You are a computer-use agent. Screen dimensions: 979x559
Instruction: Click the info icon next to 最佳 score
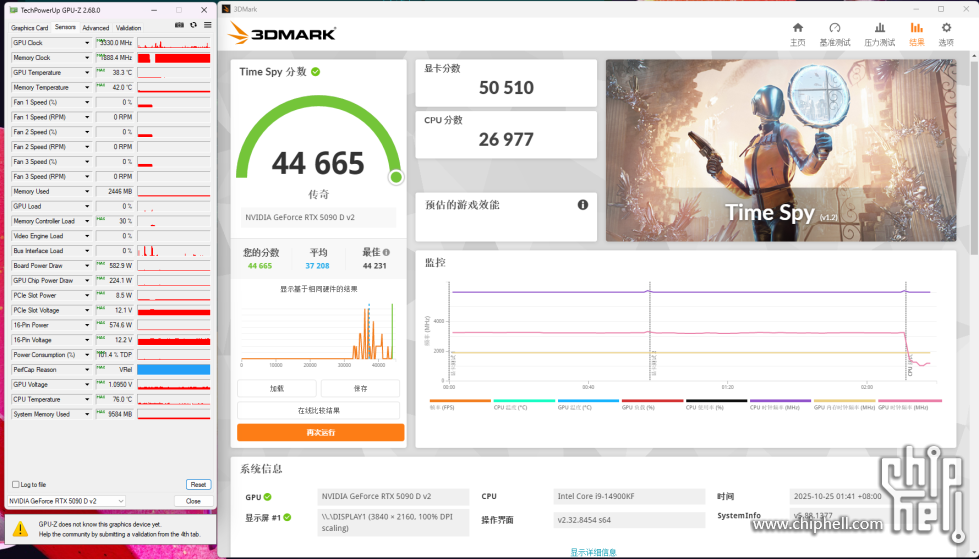click(x=384, y=253)
